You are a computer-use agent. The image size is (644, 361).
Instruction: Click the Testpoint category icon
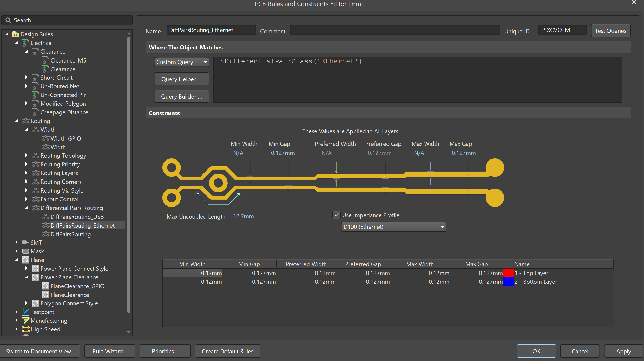click(x=25, y=312)
